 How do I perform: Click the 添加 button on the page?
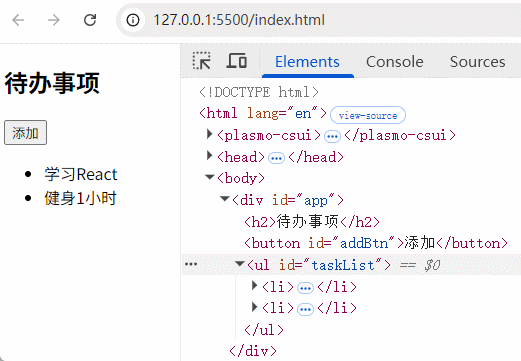pyautogui.click(x=25, y=133)
